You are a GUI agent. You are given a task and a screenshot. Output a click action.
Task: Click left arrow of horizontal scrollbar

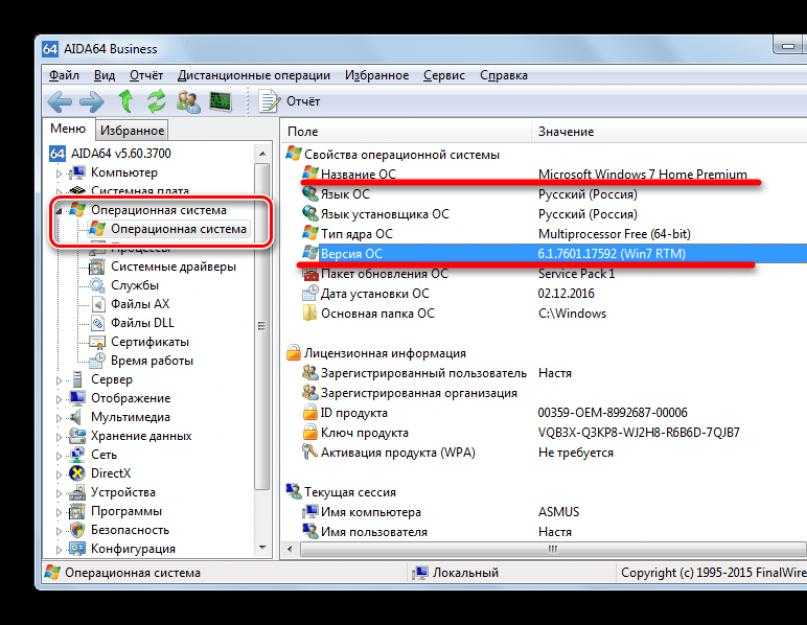pos(290,549)
